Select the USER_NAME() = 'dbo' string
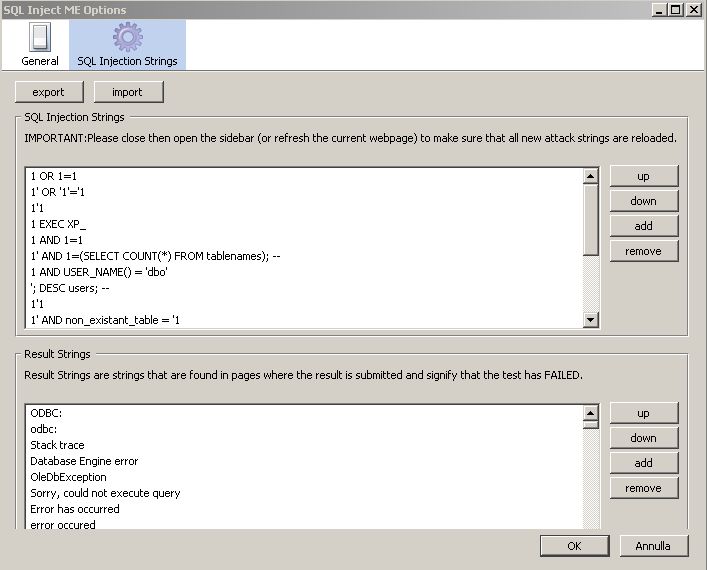This screenshot has height=570, width=707. pos(304,272)
